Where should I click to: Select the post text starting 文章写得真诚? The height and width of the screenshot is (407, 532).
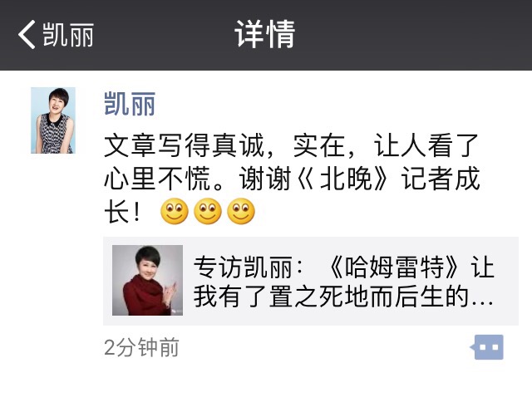pos(292,179)
